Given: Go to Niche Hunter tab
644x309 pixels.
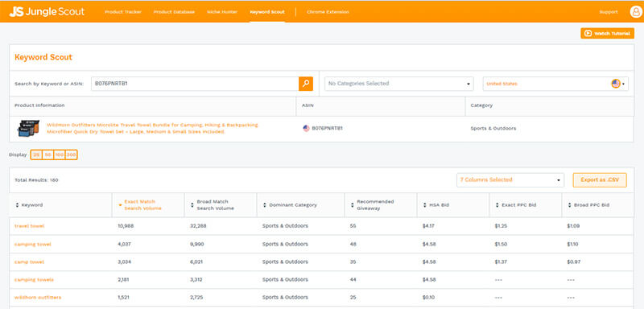Looking at the screenshot, I should coord(222,12).
